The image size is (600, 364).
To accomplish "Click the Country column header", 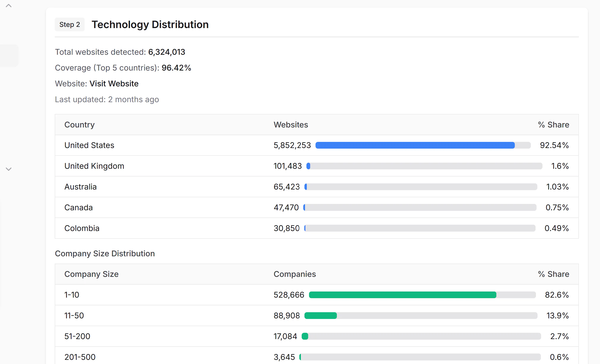I will point(79,125).
